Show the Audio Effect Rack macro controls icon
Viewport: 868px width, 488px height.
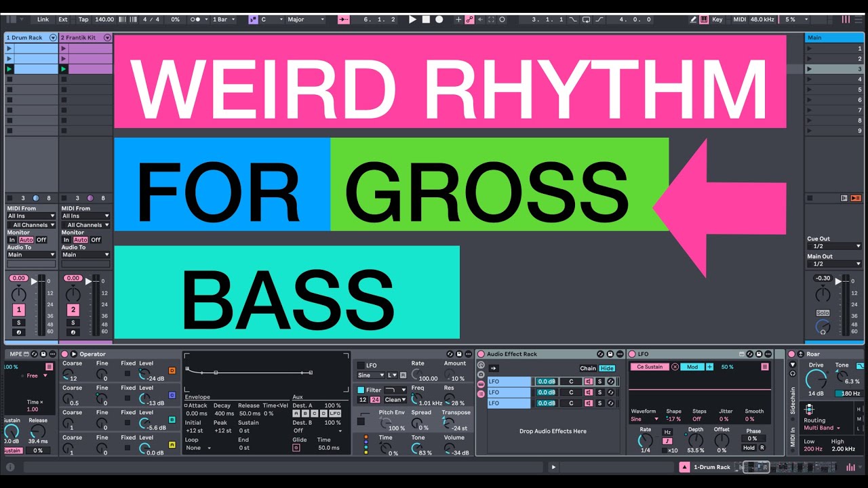[481, 365]
